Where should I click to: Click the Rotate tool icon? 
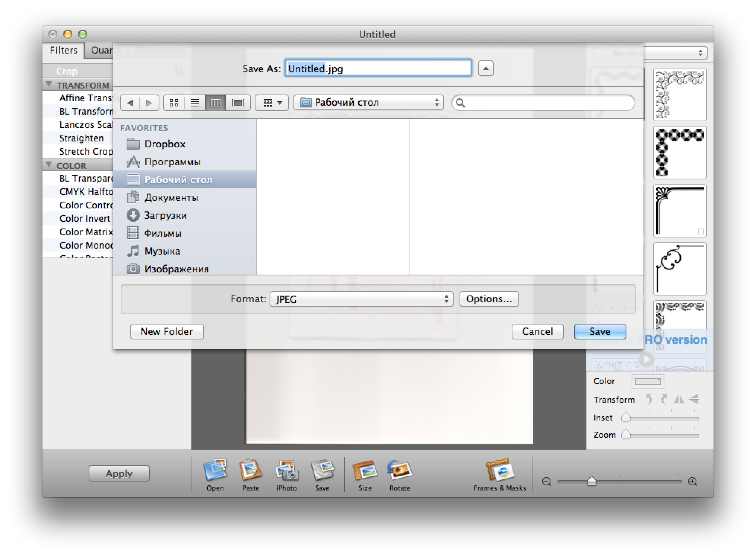[x=400, y=470]
